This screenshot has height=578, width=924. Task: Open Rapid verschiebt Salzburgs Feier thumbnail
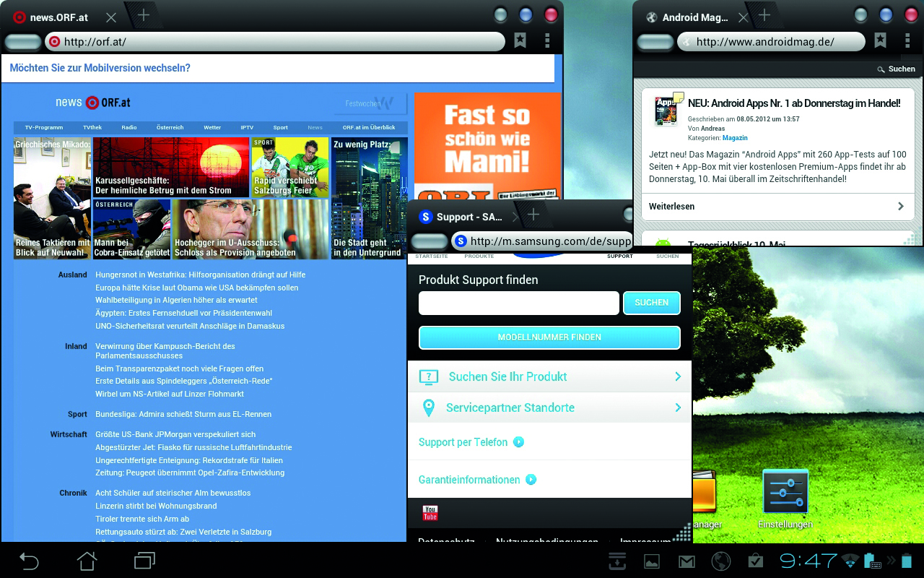290,167
